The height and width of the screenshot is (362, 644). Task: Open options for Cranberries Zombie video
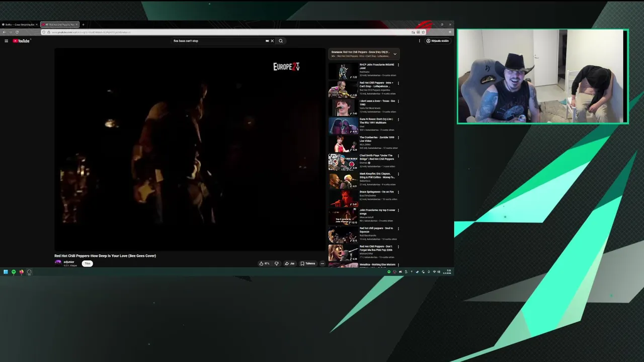point(398,138)
